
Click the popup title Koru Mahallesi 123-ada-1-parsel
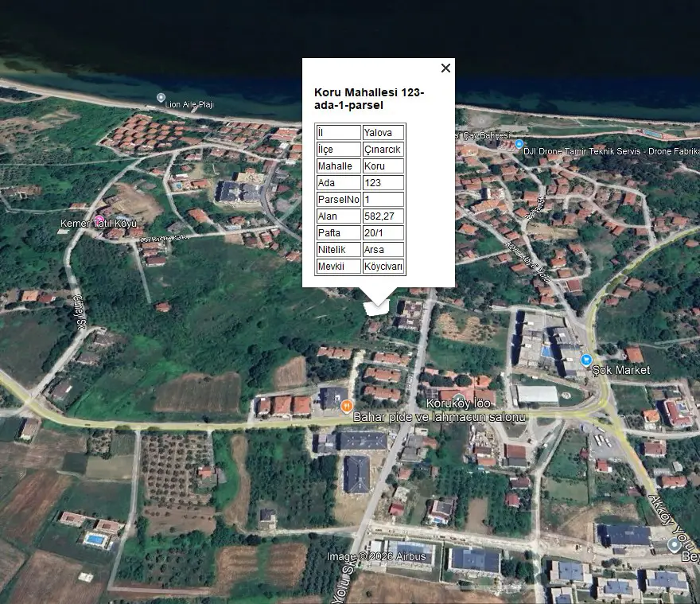pos(369,99)
